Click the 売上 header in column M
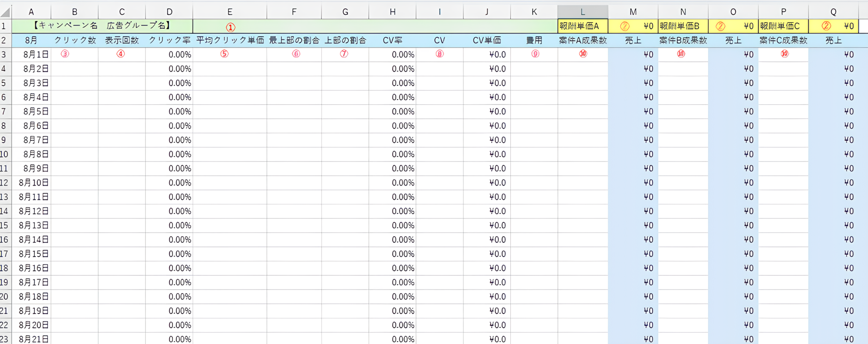The image size is (868, 344). (632, 40)
